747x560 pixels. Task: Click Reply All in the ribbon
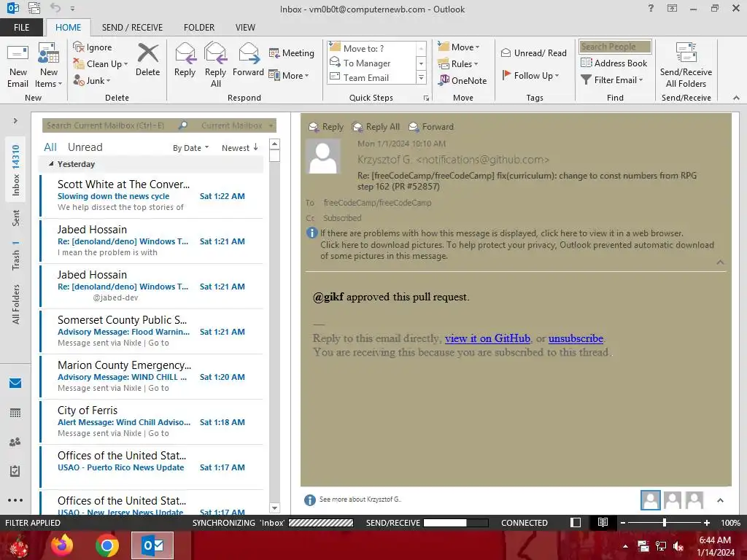tap(215, 65)
